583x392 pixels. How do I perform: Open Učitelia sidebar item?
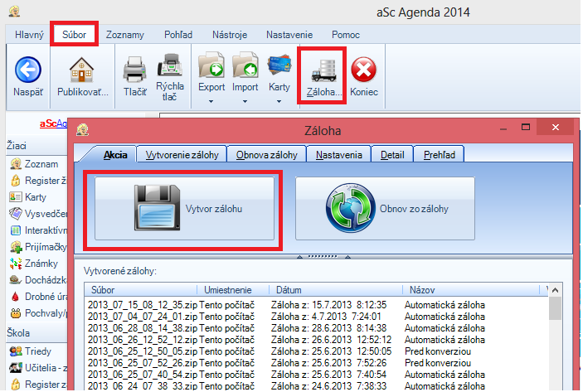click(x=38, y=367)
